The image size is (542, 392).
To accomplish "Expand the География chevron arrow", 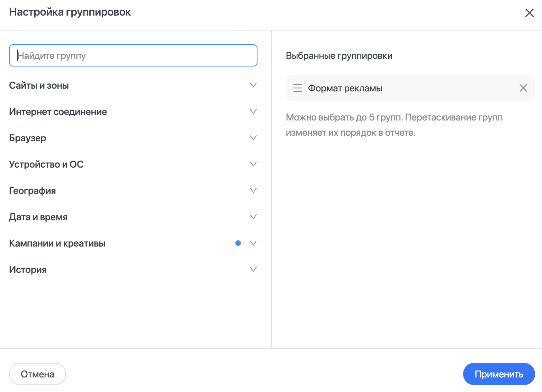I will (x=253, y=190).
